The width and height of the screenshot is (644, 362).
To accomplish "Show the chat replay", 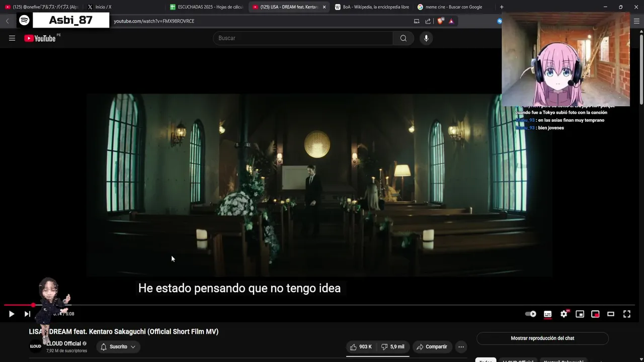I will (x=542, y=338).
